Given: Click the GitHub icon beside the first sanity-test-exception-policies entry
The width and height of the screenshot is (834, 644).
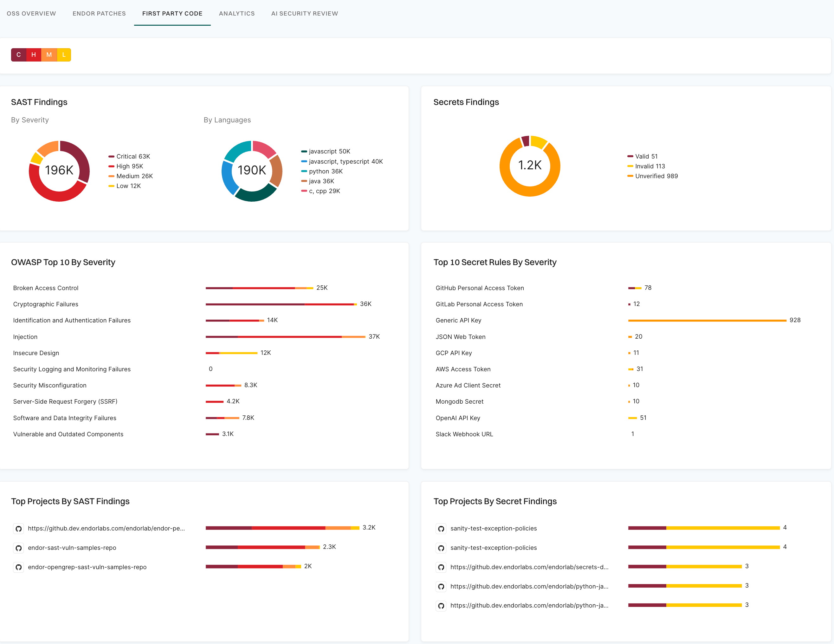Looking at the screenshot, I should point(441,529).
